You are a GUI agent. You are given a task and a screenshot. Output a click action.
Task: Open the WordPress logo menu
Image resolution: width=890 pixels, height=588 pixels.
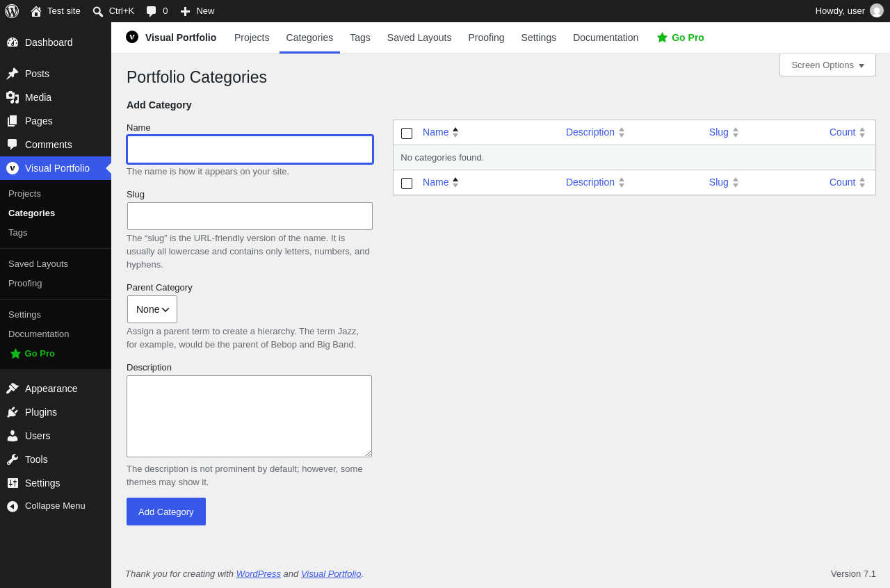[x=12, y=11]
